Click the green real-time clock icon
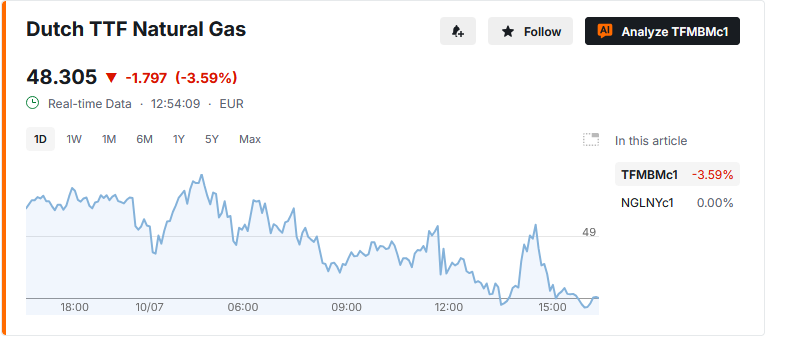Viewport: 809px width, 360px height. tap(33, 103)
